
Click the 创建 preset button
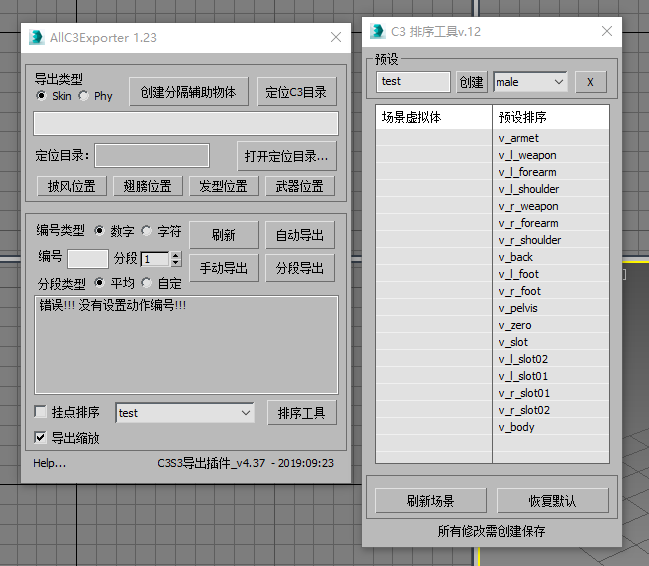tap(471, 82)
